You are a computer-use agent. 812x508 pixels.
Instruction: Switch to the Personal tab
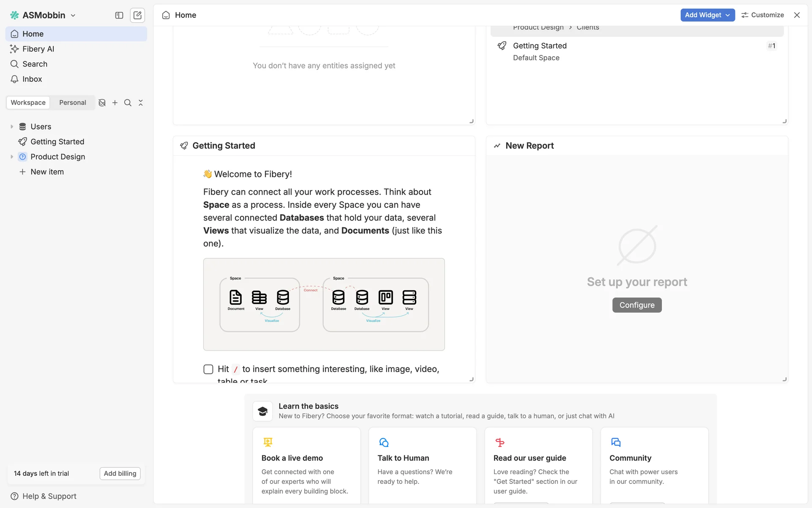point(72,103)
